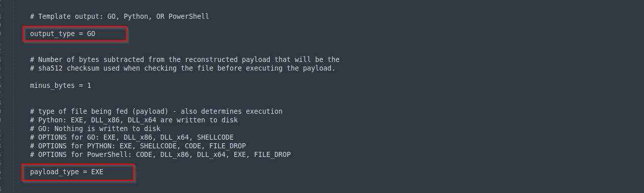Click the 'GO: Nothing is written to disk' line
Viewport: 644px width, 193px height.
point(95,128)
